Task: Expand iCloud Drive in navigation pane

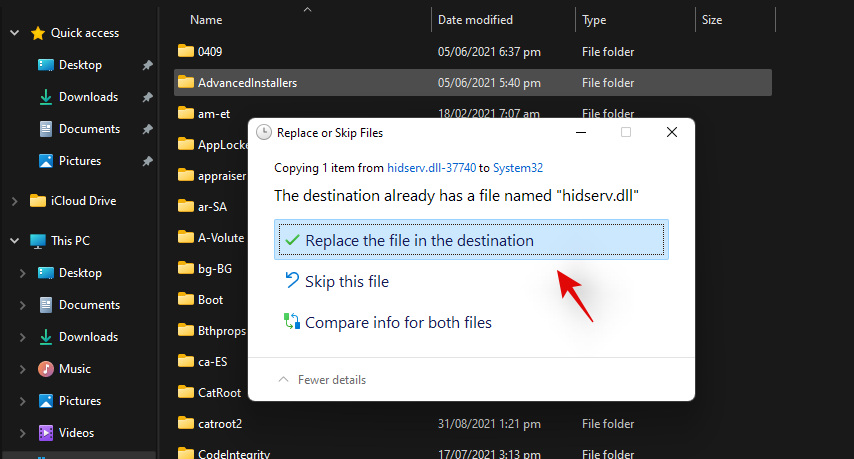Action: tap(14, 201)
